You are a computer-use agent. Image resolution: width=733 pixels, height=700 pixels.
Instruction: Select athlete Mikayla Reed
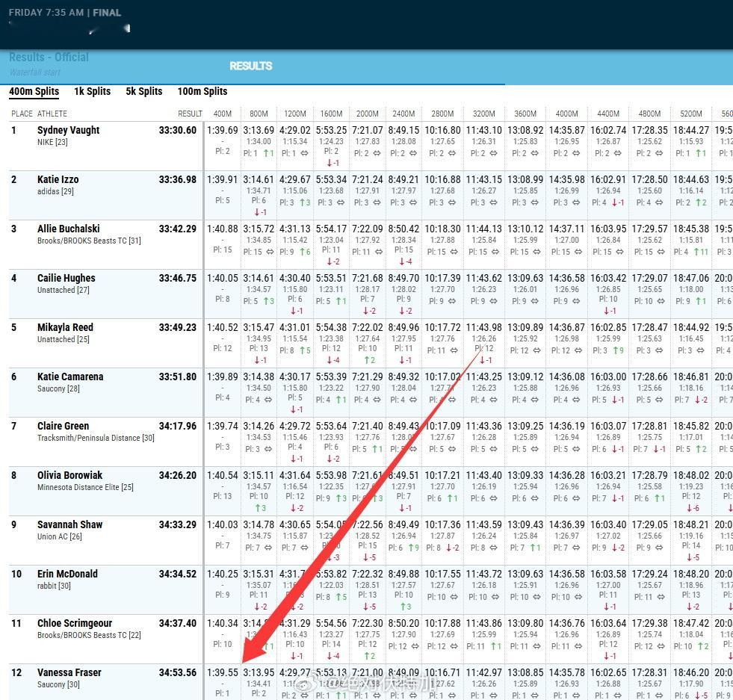coord(66,327)
